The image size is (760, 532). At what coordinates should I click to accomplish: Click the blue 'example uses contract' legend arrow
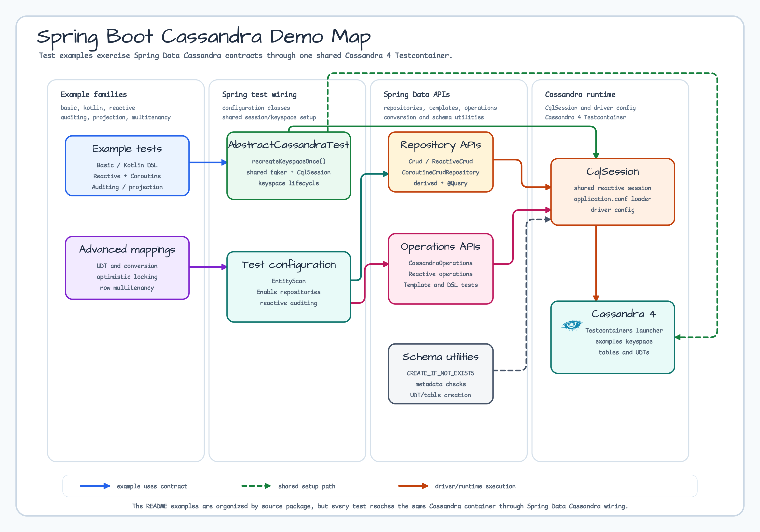tap(95, 486)
